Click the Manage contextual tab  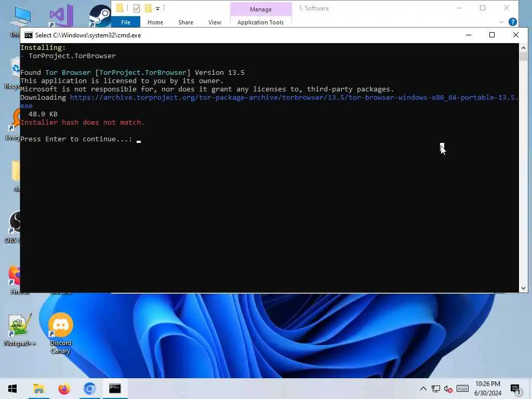tap(261, 9)
